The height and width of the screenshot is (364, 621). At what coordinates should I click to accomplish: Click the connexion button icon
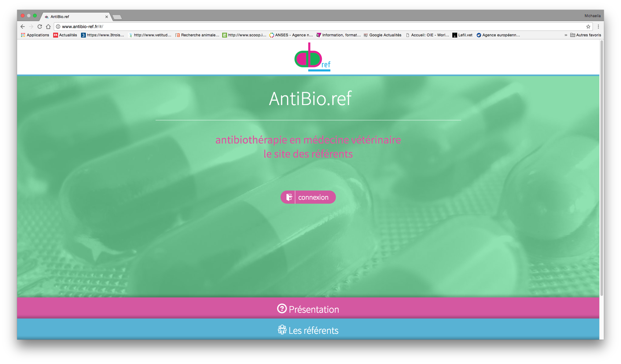point(288,197)
